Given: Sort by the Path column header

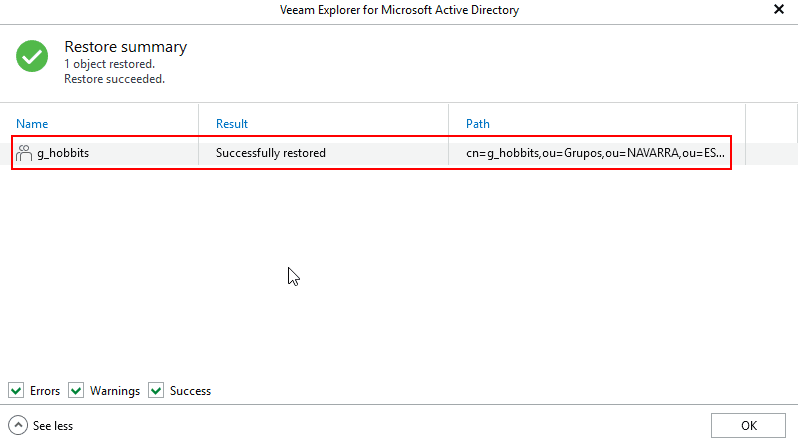Looking at the screenshot, I should [x=478, y=124].
